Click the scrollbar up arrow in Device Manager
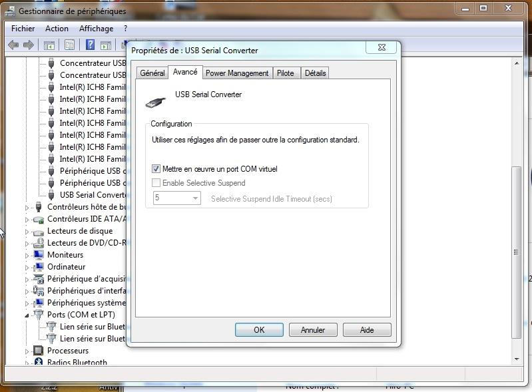This screenshot has height=392, width=532. [517, 63]
